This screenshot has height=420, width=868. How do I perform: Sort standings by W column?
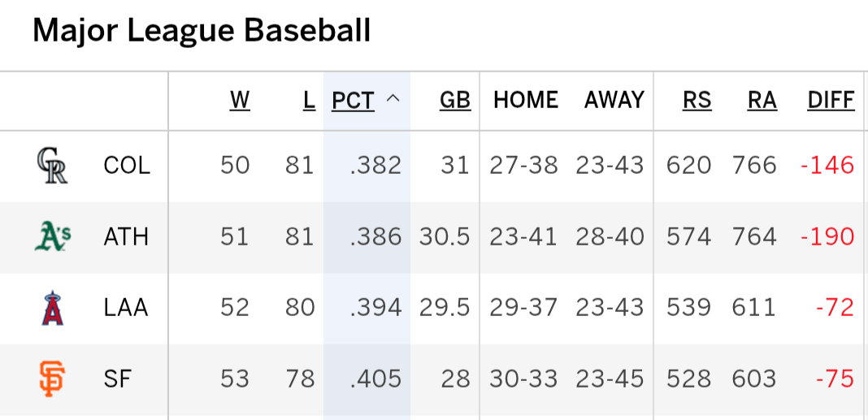[240, 100]
